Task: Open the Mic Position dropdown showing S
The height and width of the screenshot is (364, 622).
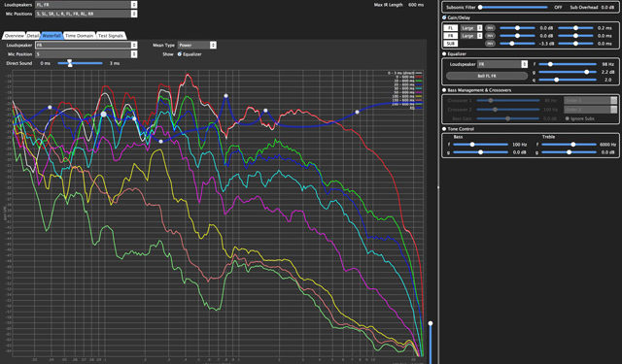Action: coord(86,54)
